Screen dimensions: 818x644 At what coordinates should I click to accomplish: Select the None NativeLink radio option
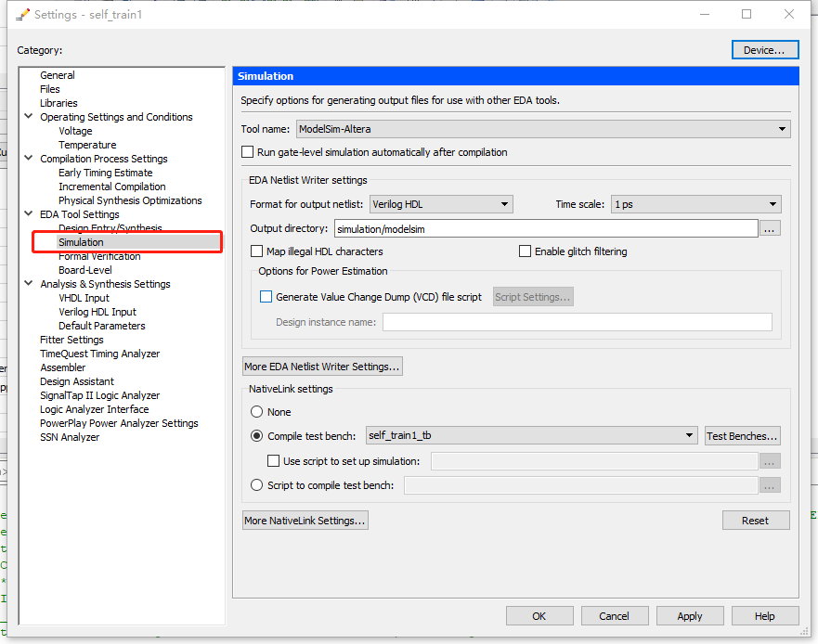click(256, 412)
